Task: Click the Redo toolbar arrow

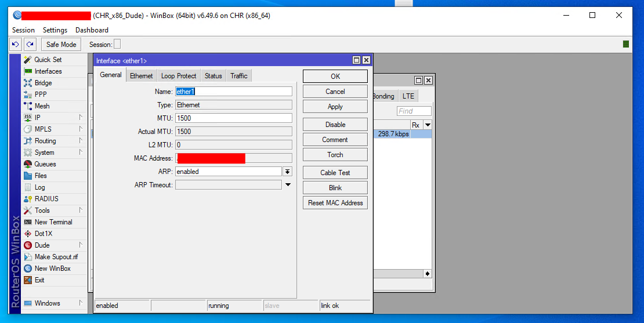Action: click(30, 44)
